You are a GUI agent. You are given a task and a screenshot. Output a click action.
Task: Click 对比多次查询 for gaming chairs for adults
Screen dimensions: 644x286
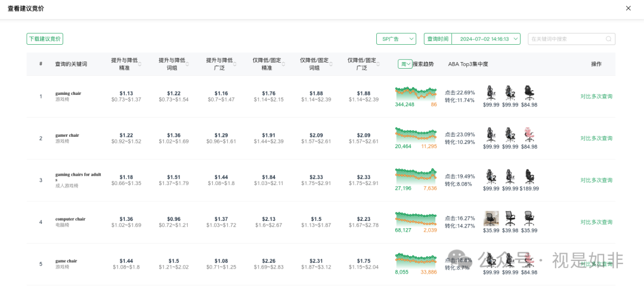[x=596, y=180]
